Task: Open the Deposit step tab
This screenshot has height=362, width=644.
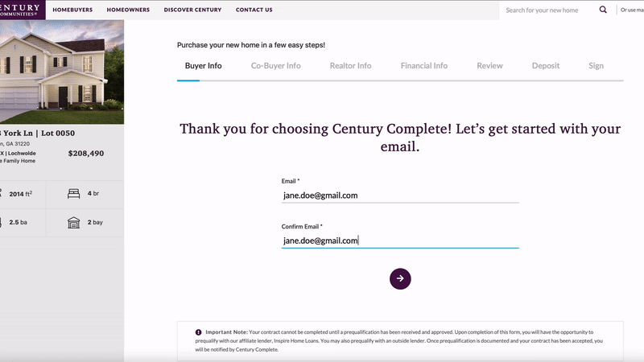Action: pyautogui.click(x=546, y=66)
